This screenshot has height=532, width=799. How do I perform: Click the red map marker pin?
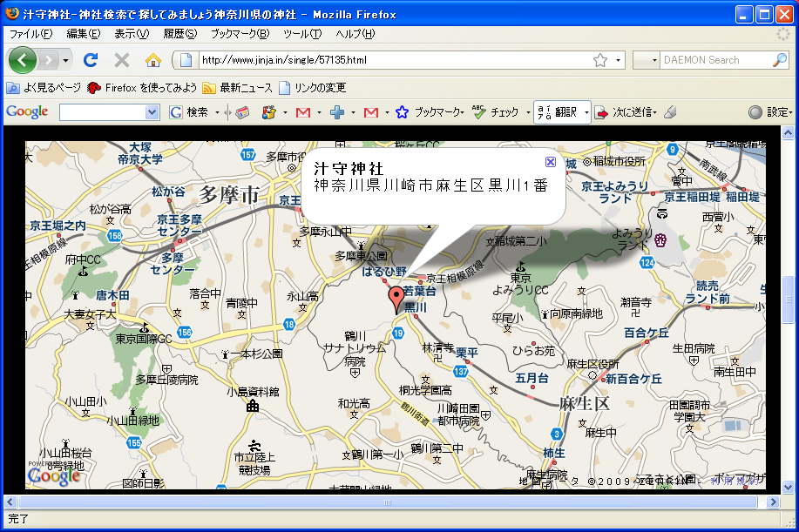coord(396,299)
